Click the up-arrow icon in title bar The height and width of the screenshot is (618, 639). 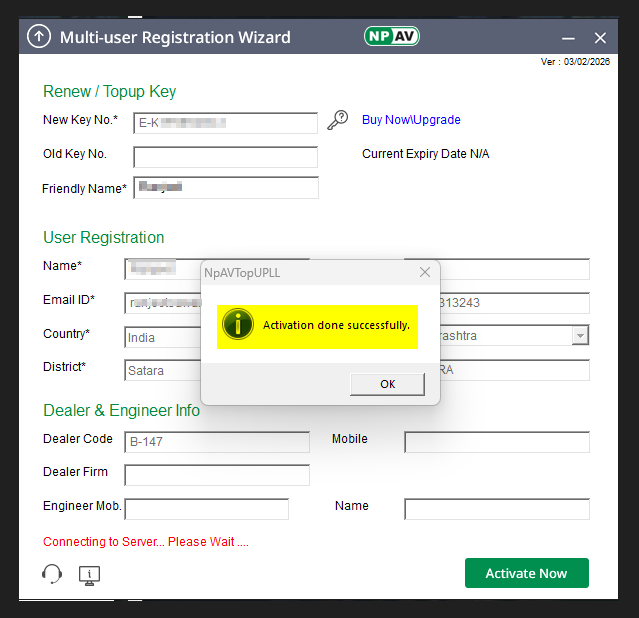click(x=38, y=37)
